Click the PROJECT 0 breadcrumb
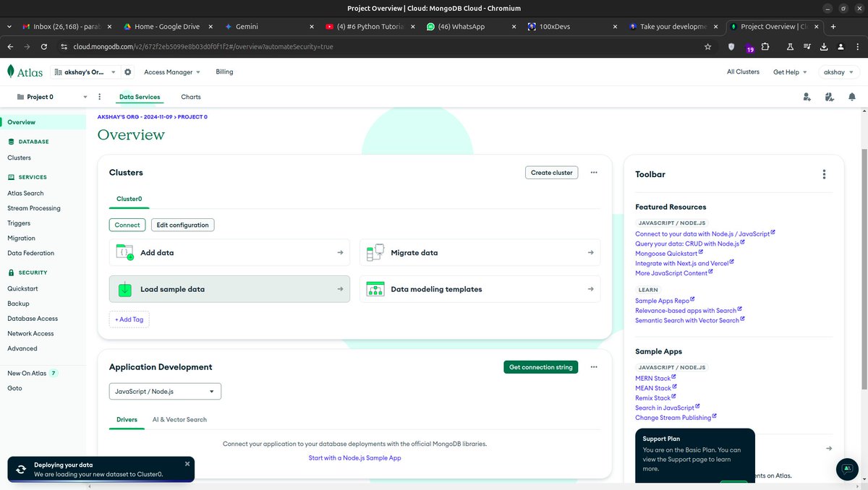 193,116
